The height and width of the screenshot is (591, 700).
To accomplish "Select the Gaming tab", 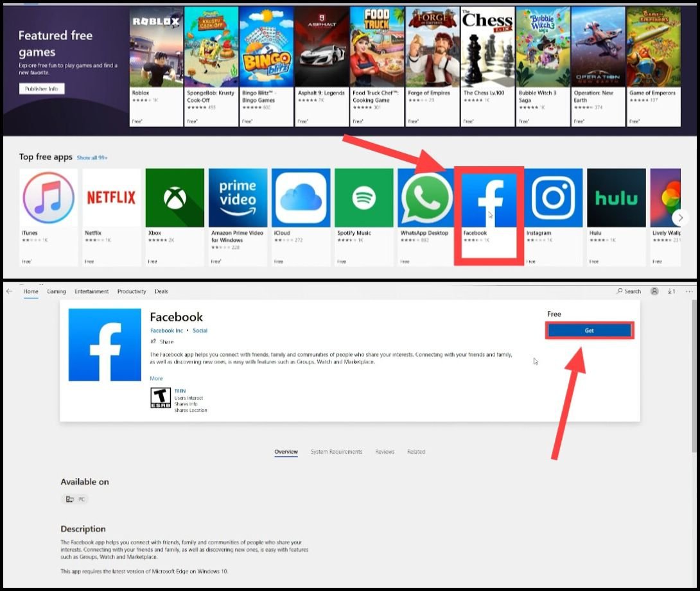I will (57, 291).
